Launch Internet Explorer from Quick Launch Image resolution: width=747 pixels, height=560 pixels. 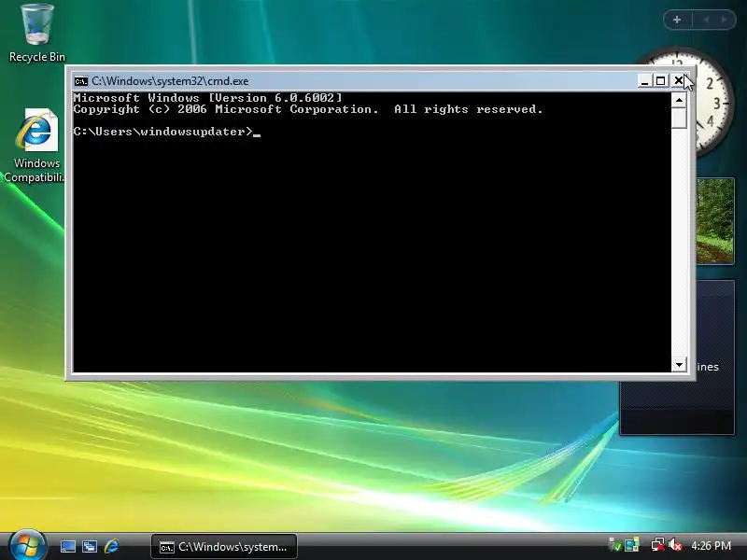click(x=111, y=546)
